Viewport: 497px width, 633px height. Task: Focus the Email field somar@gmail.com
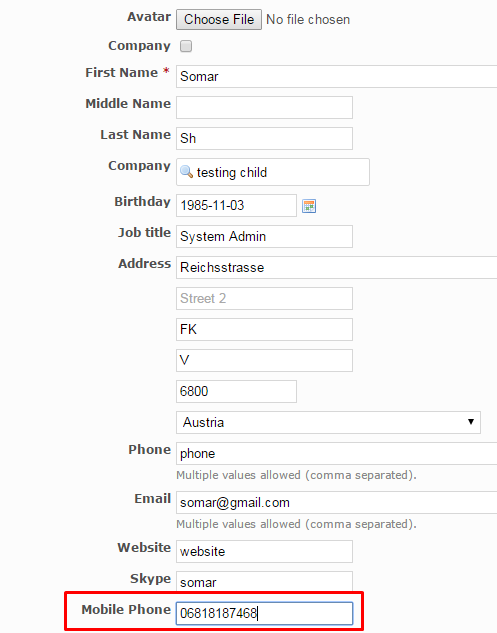(x=336, y=503)
